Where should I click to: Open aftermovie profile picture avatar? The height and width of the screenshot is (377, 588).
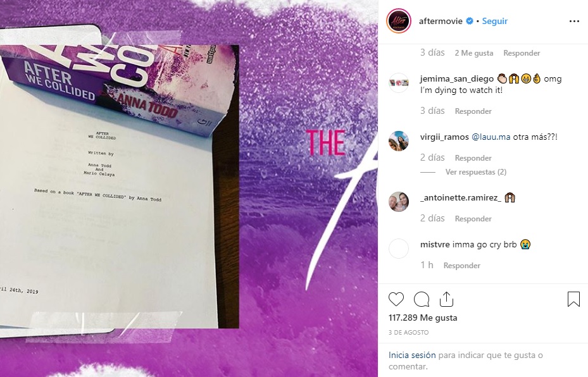399,21
